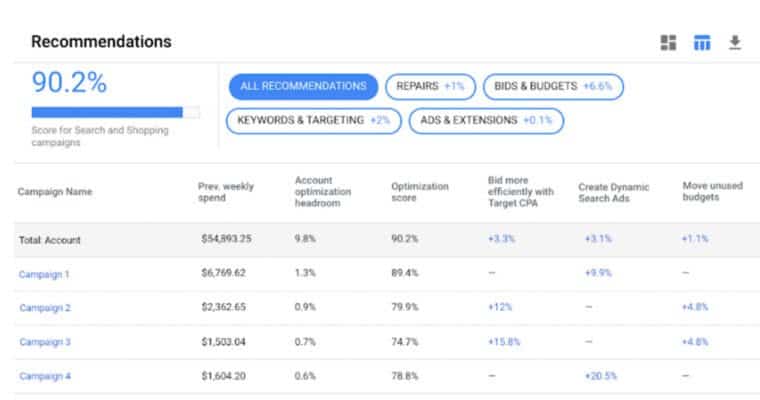Filter by Keywords & Targeting
Viewport: 760px width, 400px height.
[x=314, y=121]
